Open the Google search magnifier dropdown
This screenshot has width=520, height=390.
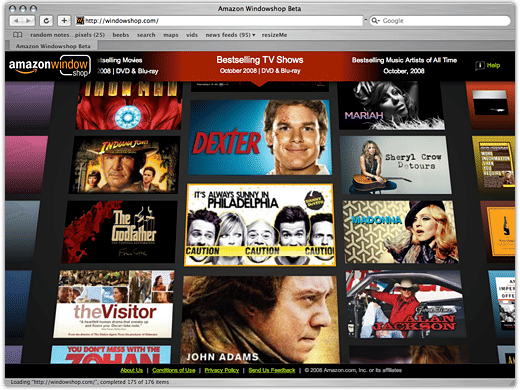click(x=375, y=21)
